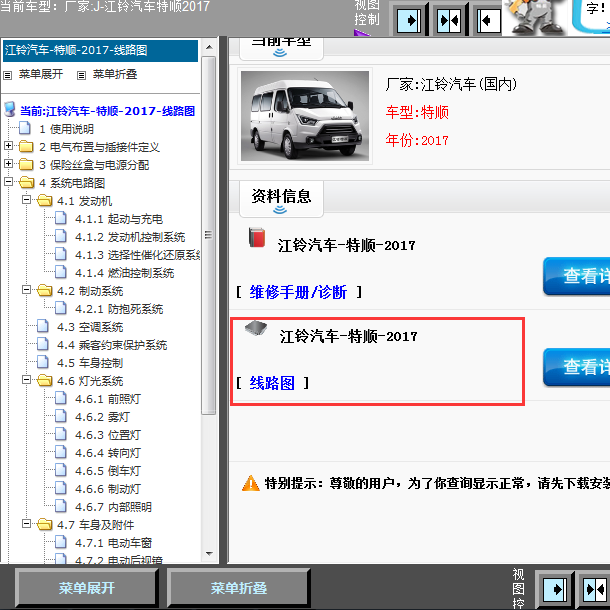Click the computer icon beside 当前:江铃汽车-特顺-2017-线路图

[x=10, y=110]
